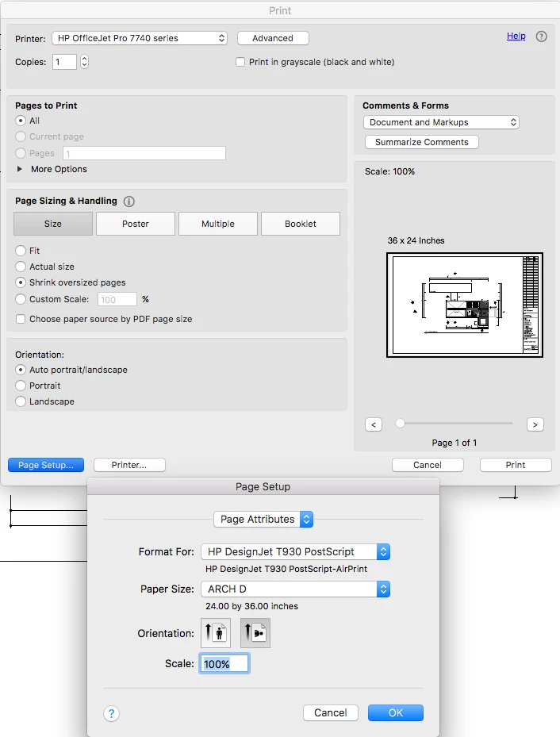Click the Advanced button
The height and width of the screenshot is (737, 560).
pyautogui.click(x=273, y=38)
